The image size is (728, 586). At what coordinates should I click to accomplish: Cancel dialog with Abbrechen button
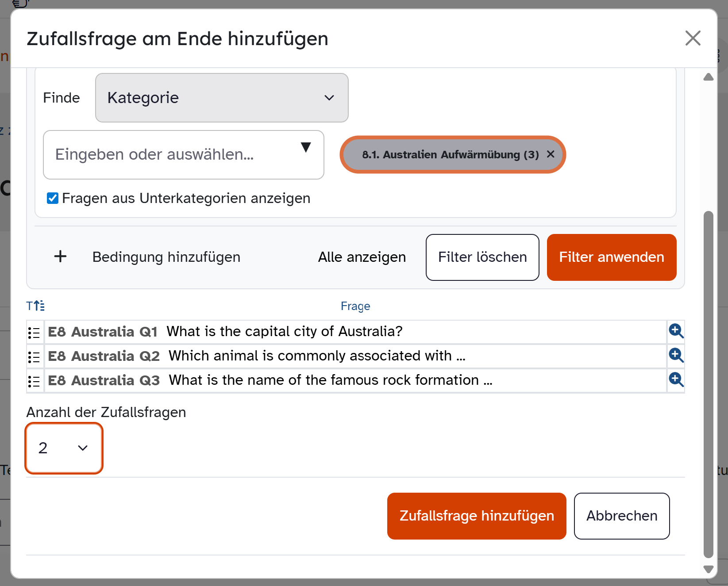coord(621,516)
